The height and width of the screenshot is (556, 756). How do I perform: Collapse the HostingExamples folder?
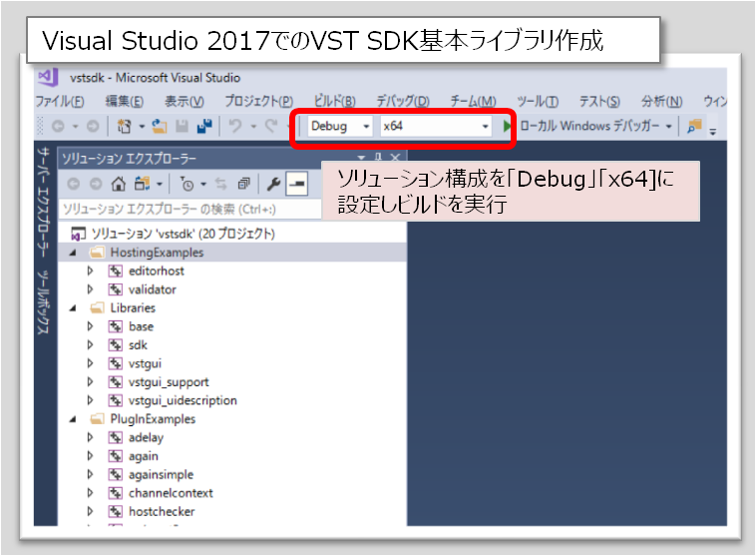coord(73,253)
